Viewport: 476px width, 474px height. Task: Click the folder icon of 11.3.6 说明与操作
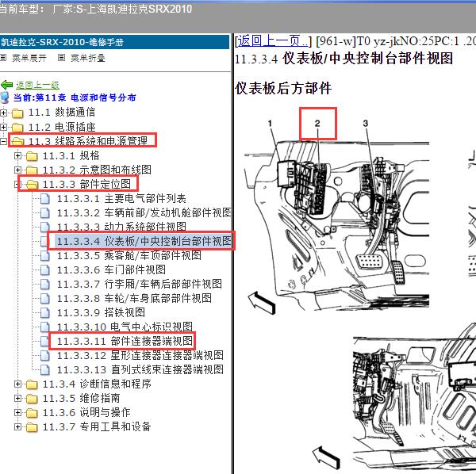pos(32,413)
